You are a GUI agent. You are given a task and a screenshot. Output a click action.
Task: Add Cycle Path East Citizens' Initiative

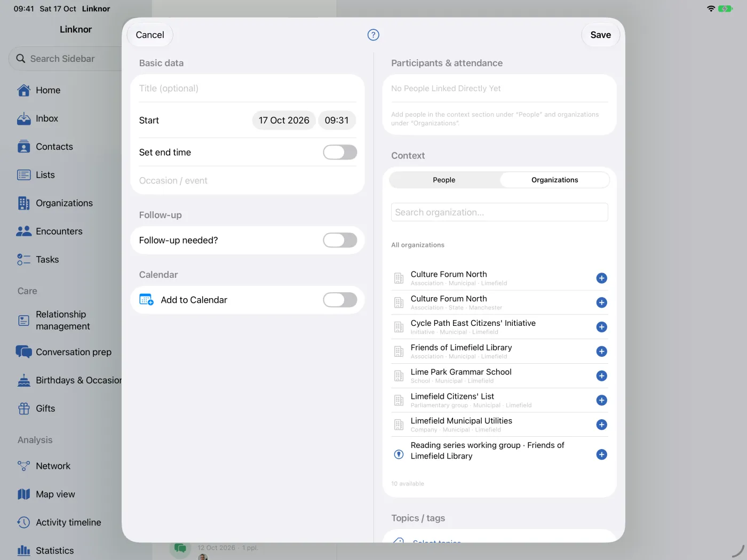click(x=601, y=327)
